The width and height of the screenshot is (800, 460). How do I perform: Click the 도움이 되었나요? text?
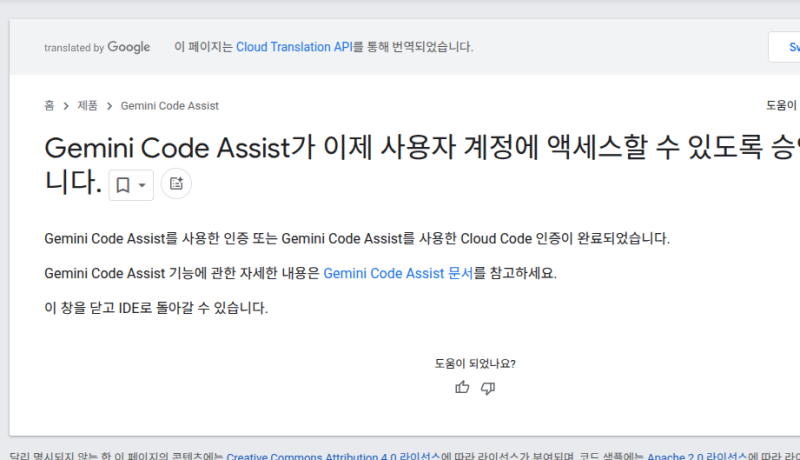[x=475, y=364]
